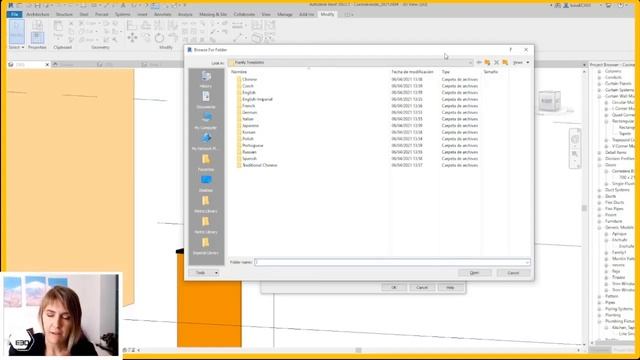Select the Italian folder row
This screenshot has height=360, width=640.
coord(357,119)
